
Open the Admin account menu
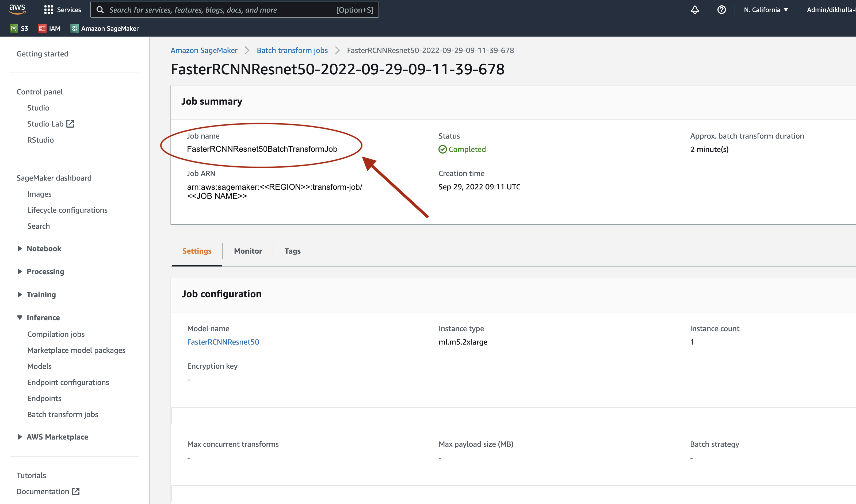[x=831, y=10]
